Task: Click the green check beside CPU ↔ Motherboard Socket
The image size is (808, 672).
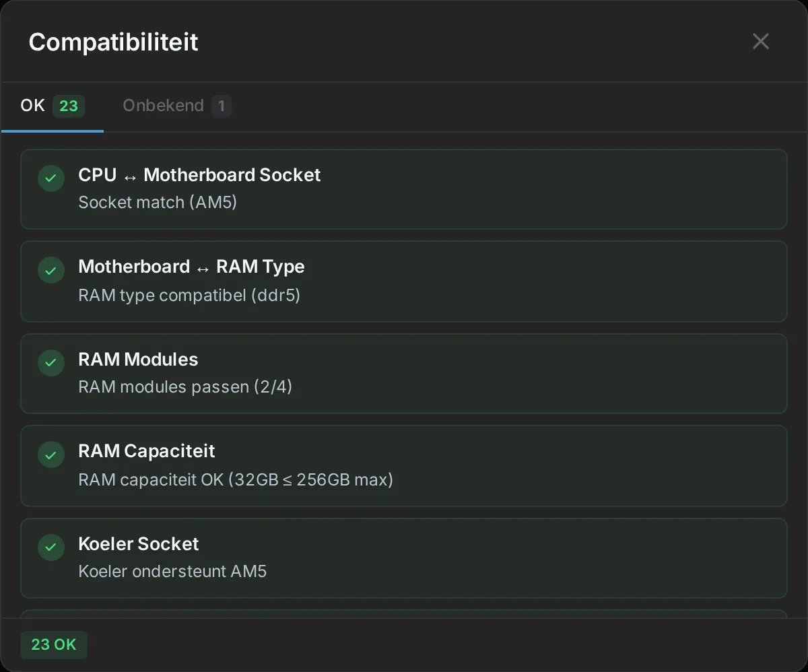Action: pos(50,178)
